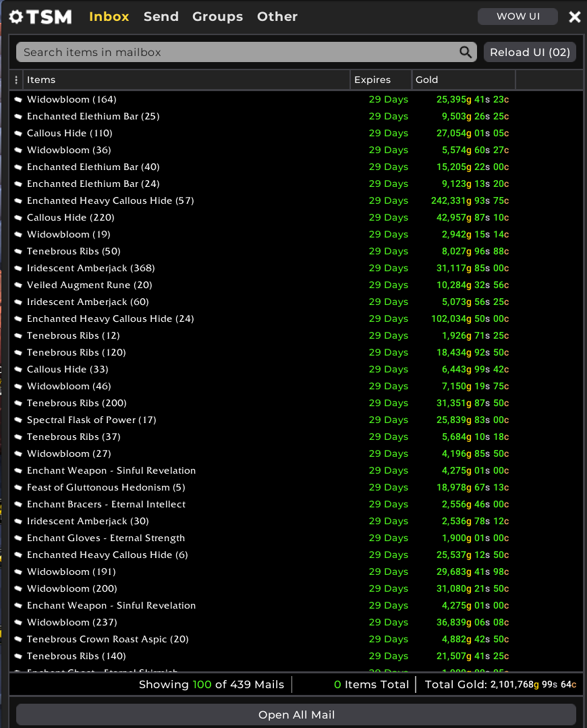
Task: Click the 102,034g 50s 00c gold value
Action: pos(470,318)
